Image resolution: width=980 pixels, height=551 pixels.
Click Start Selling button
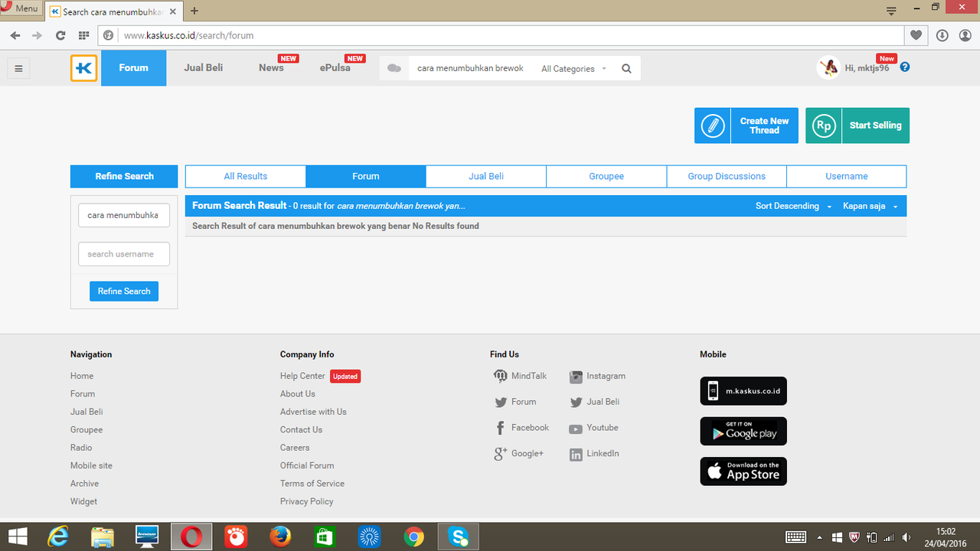[857, 126]
